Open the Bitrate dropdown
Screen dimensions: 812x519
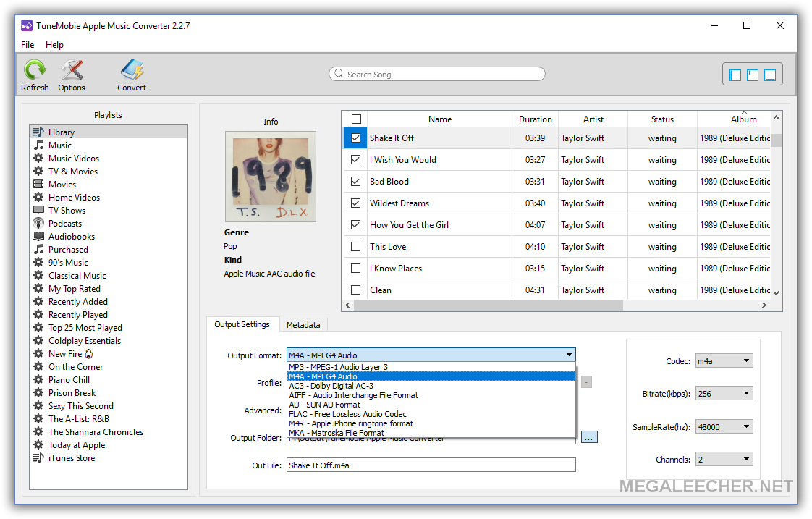pyautogui.click(x=724, y=394)
